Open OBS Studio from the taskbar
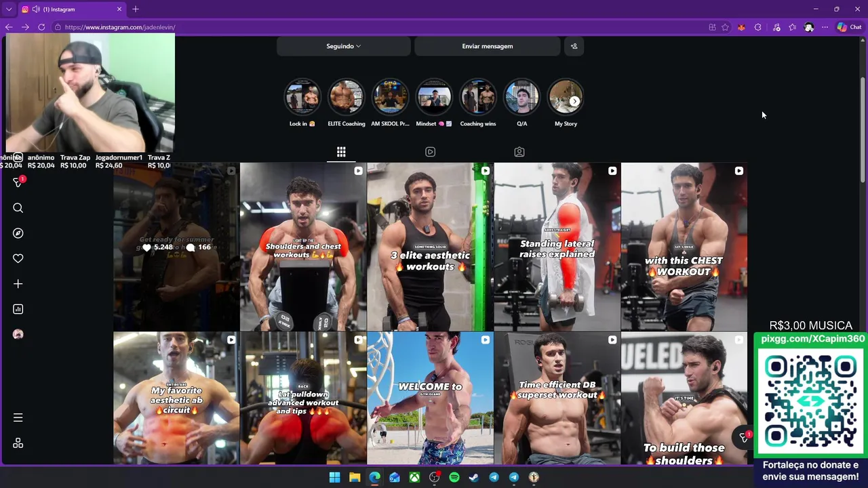The width and height of the screenshot is (868, 488). pos(434,477)
